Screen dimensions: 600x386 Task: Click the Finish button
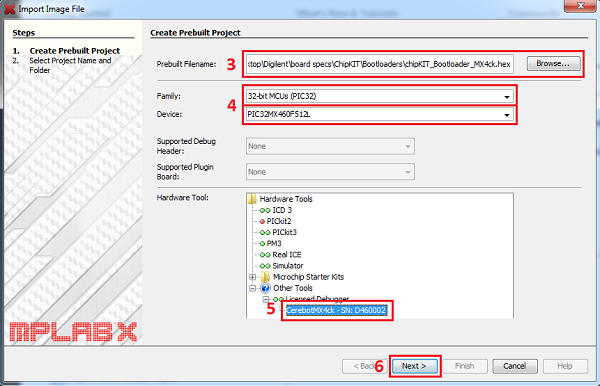465,366
